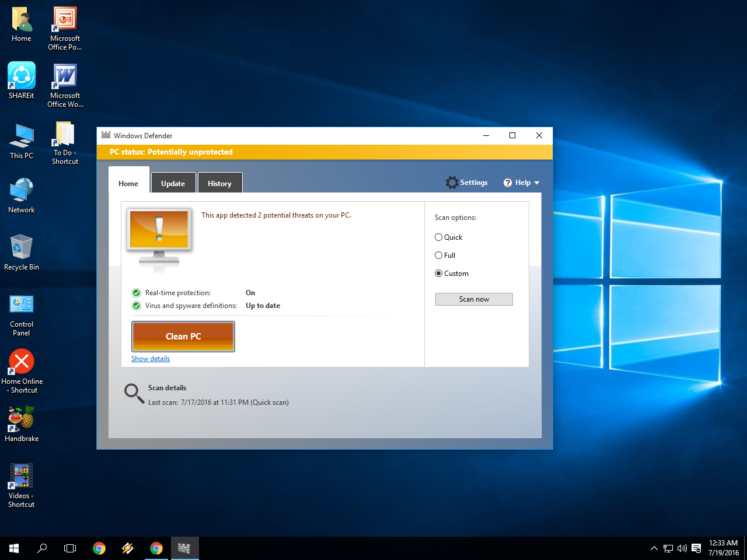Open the second Chrome icon beside Windows Defender

click(x=156, y=548)
